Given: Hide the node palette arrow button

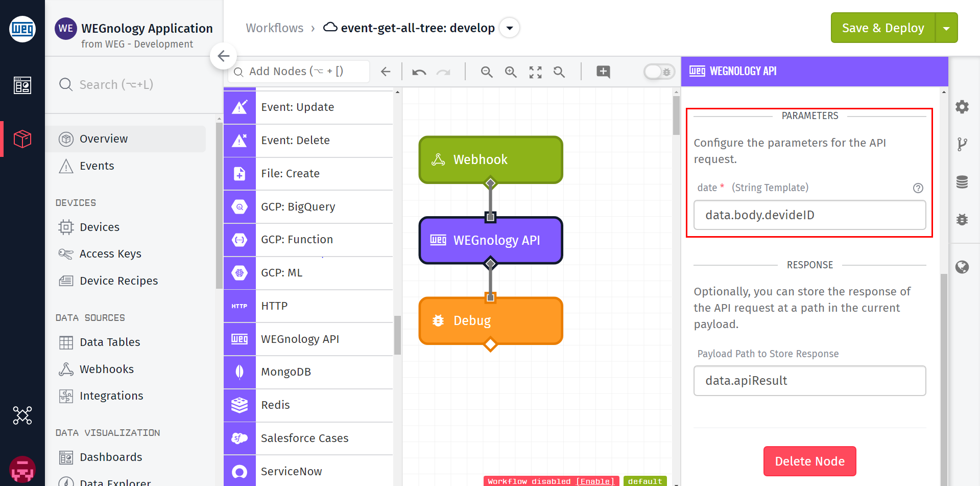Looking at the screenshot, I should pos(386,72).
